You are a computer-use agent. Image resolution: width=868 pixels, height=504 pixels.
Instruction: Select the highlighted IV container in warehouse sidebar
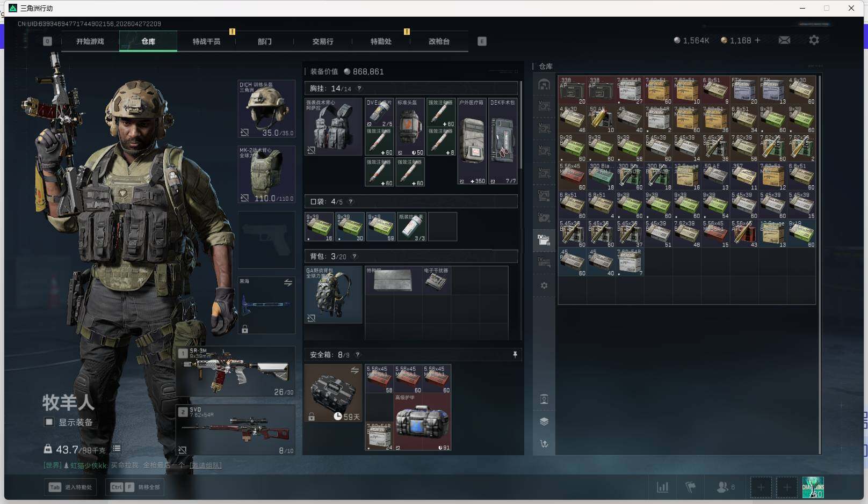[x=544, y=239]
